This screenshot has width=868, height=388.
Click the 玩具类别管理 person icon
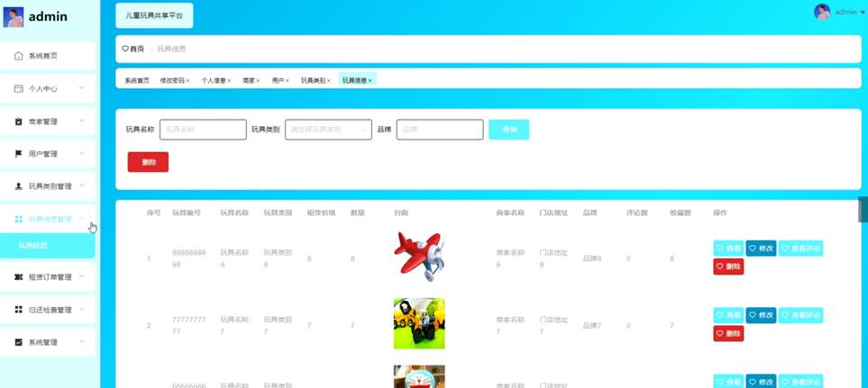[18, 186]
